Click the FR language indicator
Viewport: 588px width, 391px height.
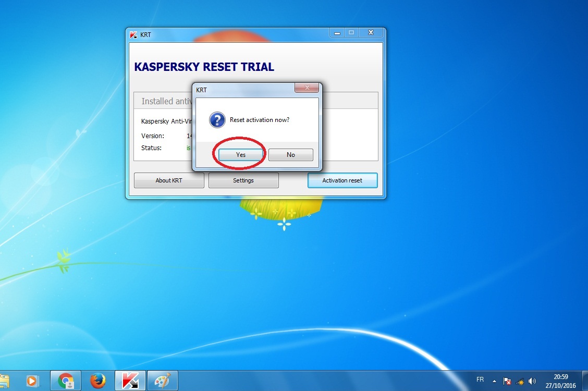(480, 380)
